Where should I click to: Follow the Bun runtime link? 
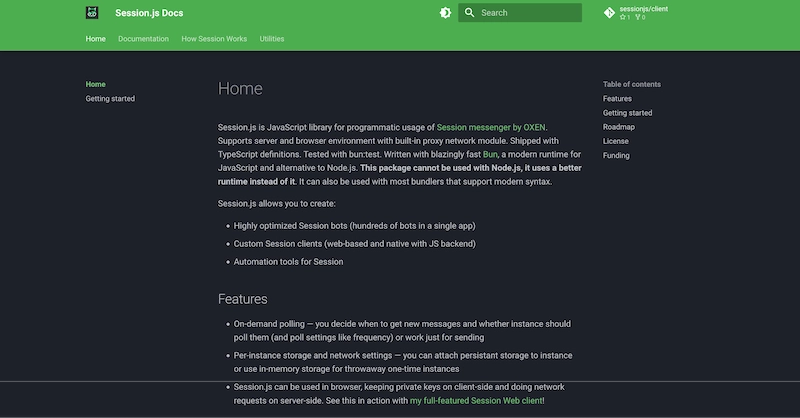click(x=490, y=155)
